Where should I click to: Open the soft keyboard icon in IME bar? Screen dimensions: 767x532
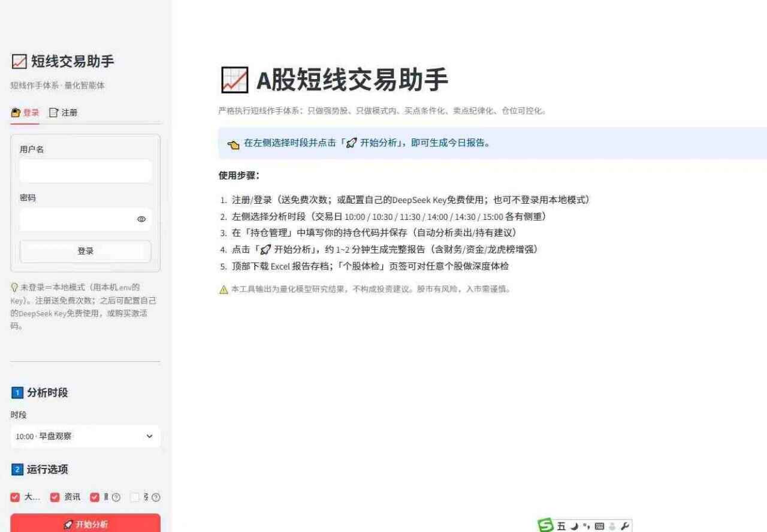[x=599, y=526]
